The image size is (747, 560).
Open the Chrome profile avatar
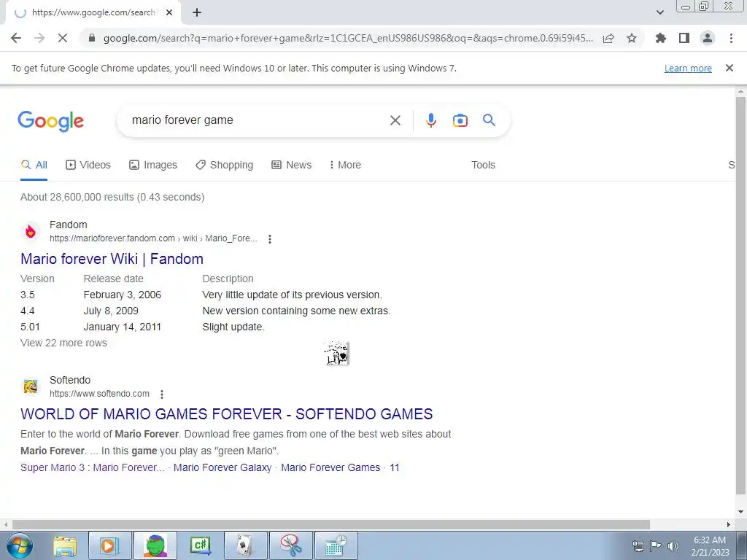[708, 38]
